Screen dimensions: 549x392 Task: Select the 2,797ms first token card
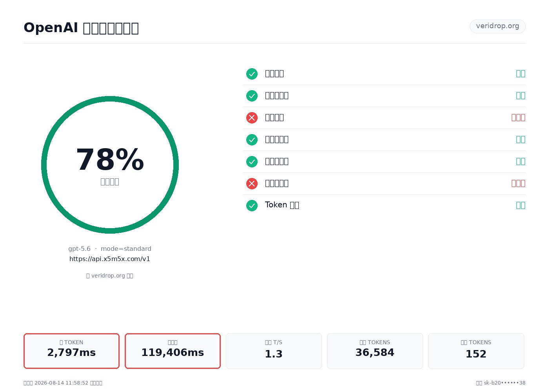[71, 351]
